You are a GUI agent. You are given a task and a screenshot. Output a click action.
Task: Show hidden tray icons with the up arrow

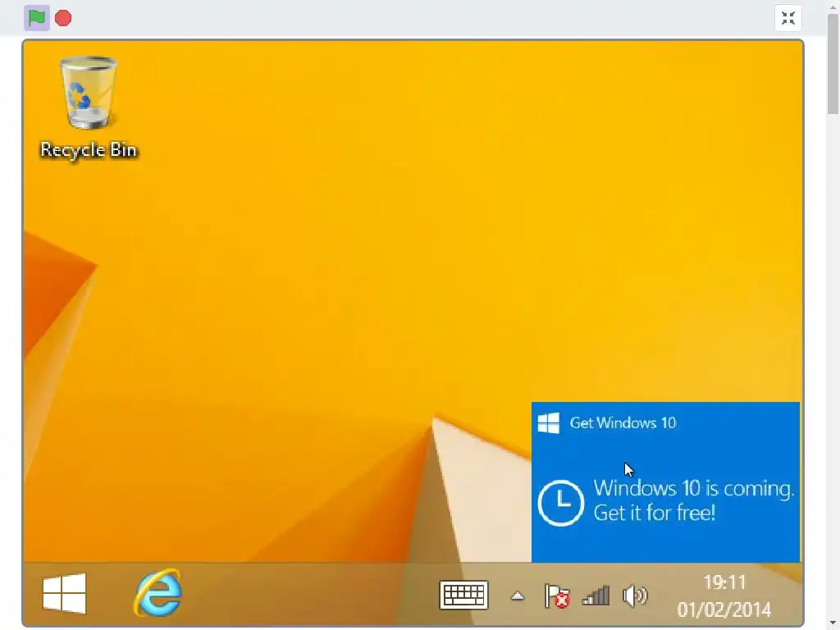point(518,596)
